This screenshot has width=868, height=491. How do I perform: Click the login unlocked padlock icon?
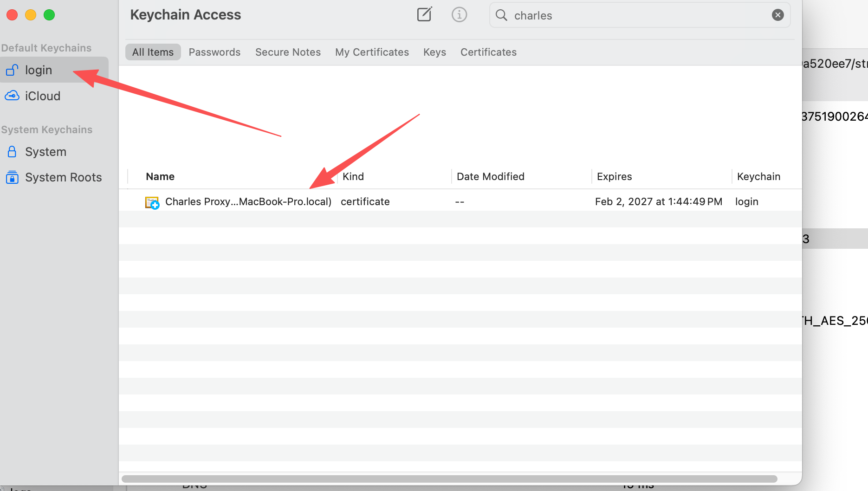coord(12,70)
